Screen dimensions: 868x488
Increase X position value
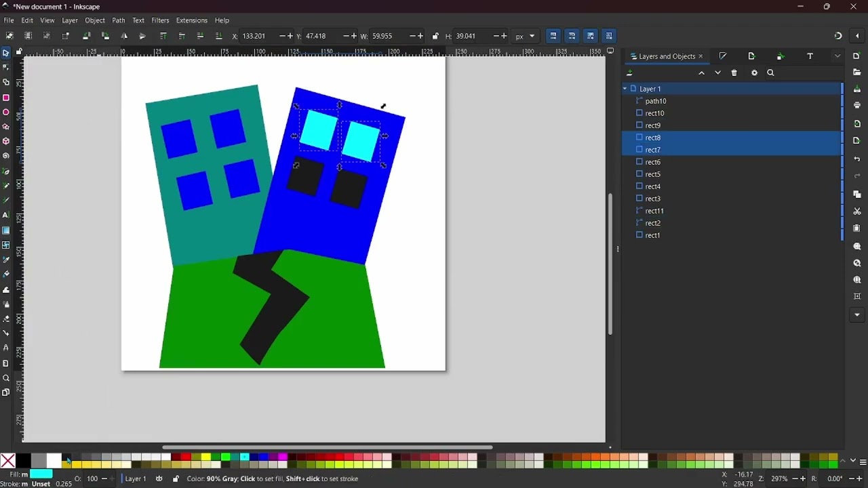point(290,36)
